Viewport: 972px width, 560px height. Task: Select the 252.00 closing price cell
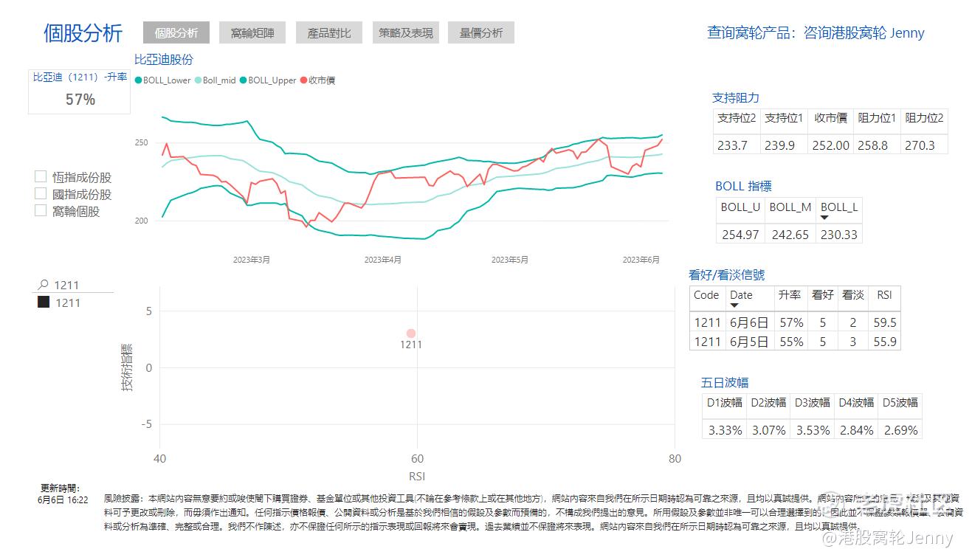click(830, 145)
